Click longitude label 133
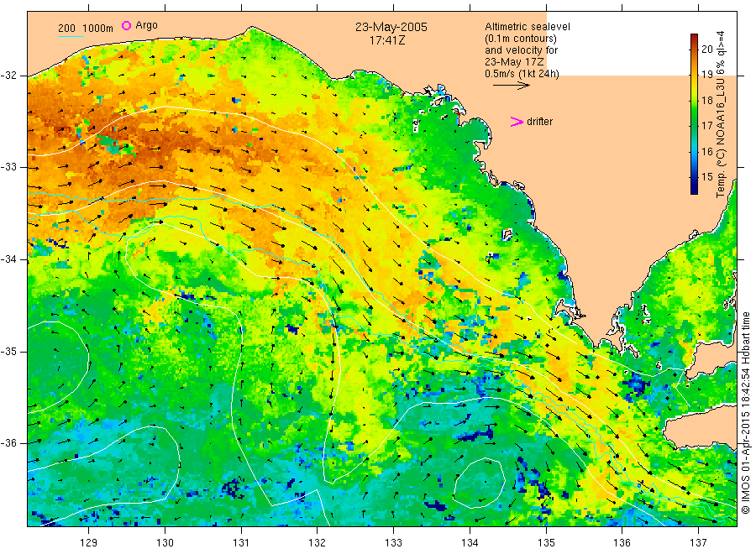This screenshot has width=756, height=554. click(393, 543)
